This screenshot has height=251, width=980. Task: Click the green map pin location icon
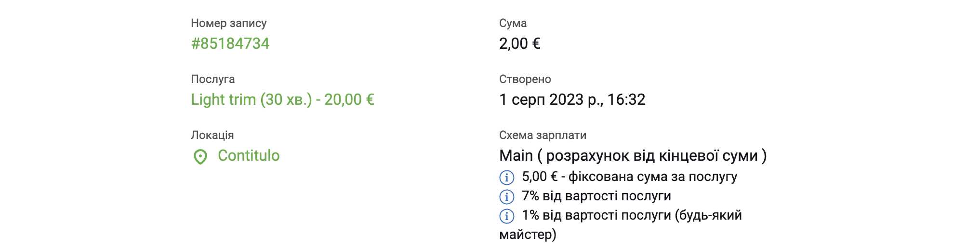click(x=200, y=156)
